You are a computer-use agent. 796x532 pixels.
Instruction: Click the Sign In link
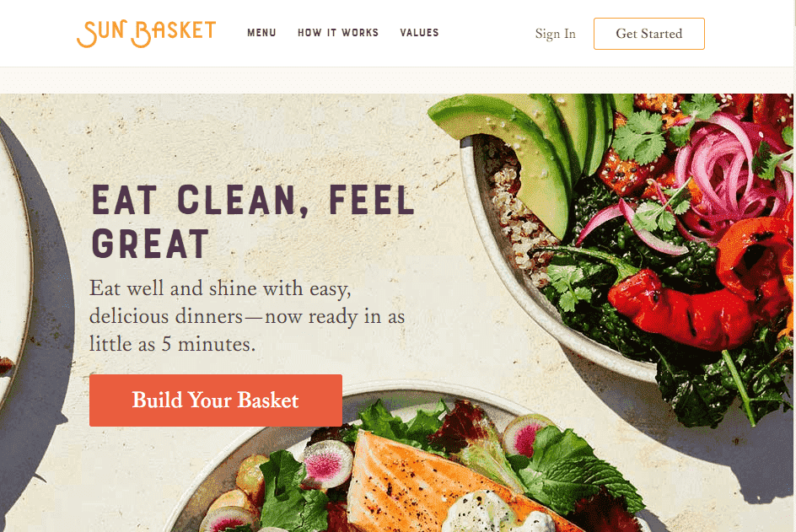pyautogui.click(x=556, y=34)
